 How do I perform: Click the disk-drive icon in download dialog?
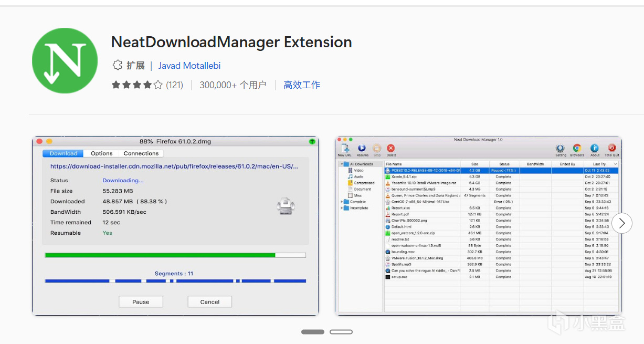[284, 206]
